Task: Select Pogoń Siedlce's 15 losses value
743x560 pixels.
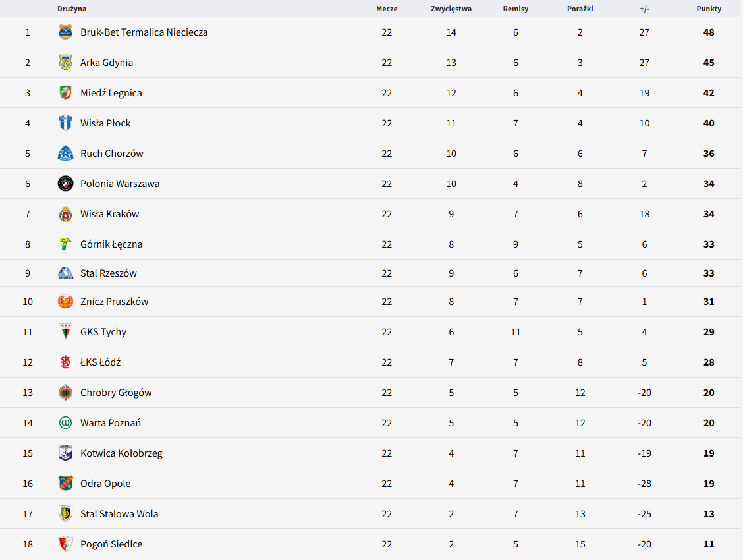Action: [x=580, y=544]
